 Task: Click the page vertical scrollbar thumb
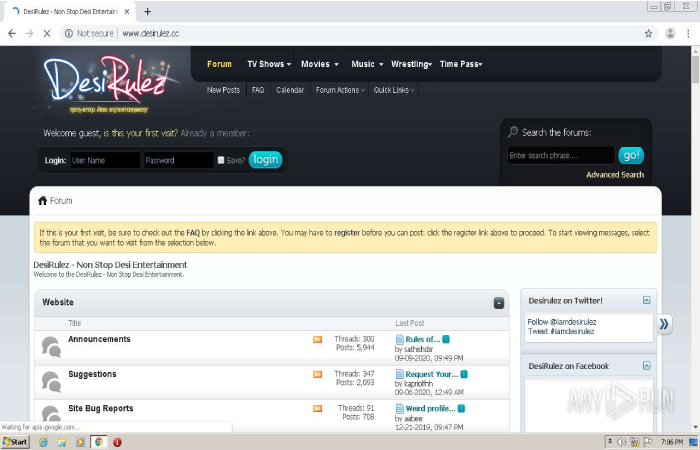coord(695,70)
